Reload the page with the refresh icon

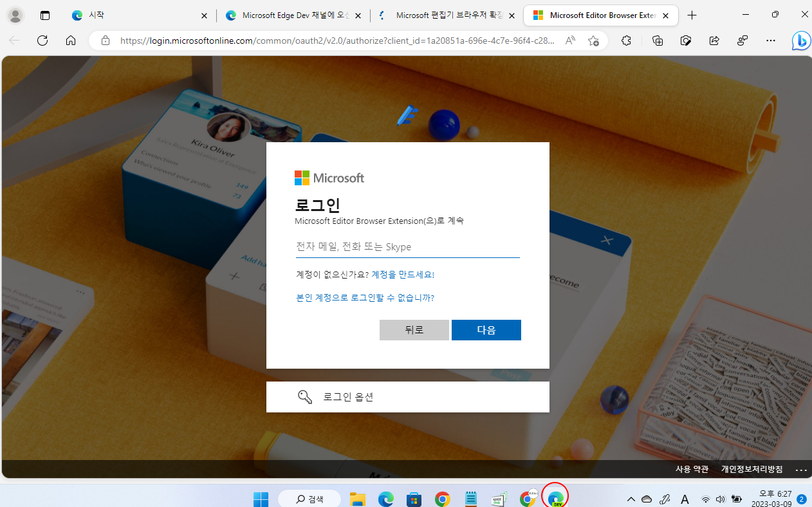(x=42, y=41)
